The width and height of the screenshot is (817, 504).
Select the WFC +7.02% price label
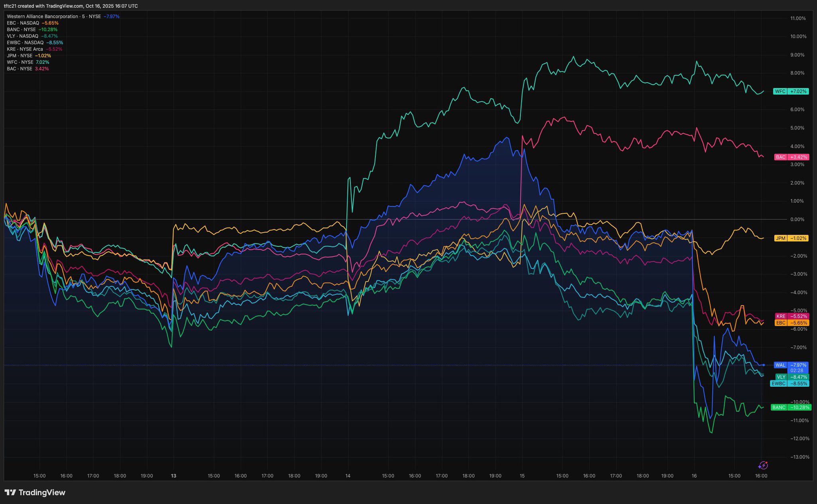tap(791, 91)
